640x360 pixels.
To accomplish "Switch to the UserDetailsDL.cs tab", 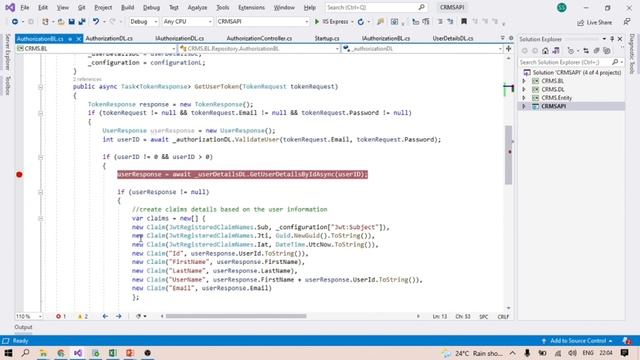I will tap(453, 38).
